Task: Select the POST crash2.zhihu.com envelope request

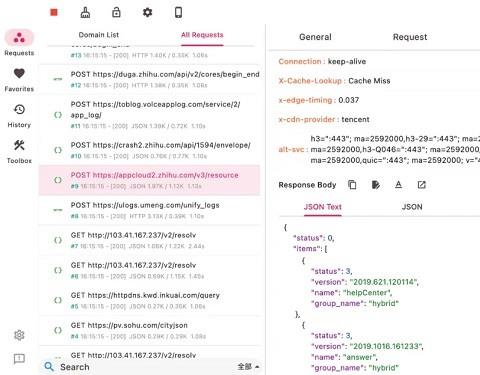Action: coord(149,150)
